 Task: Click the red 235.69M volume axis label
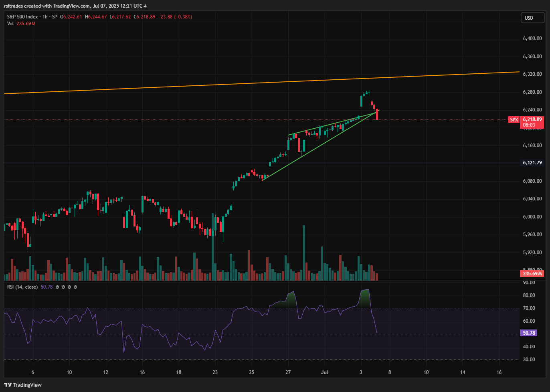(532, 274)
